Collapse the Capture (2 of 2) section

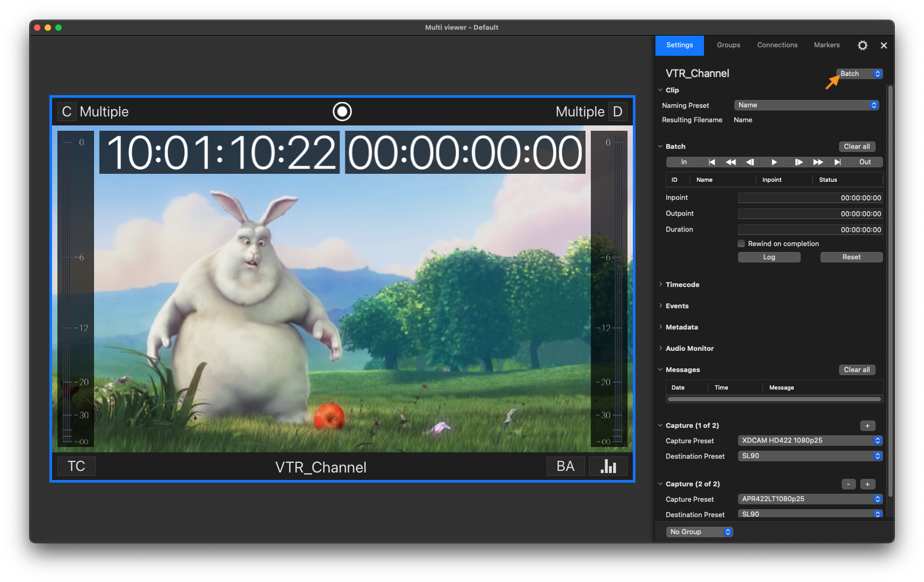[x=660, y=484]
